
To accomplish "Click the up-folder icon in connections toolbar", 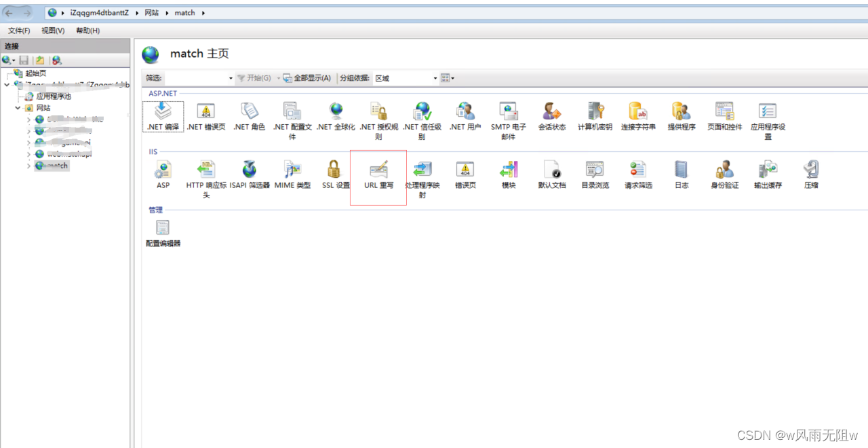I will [40, 60].
